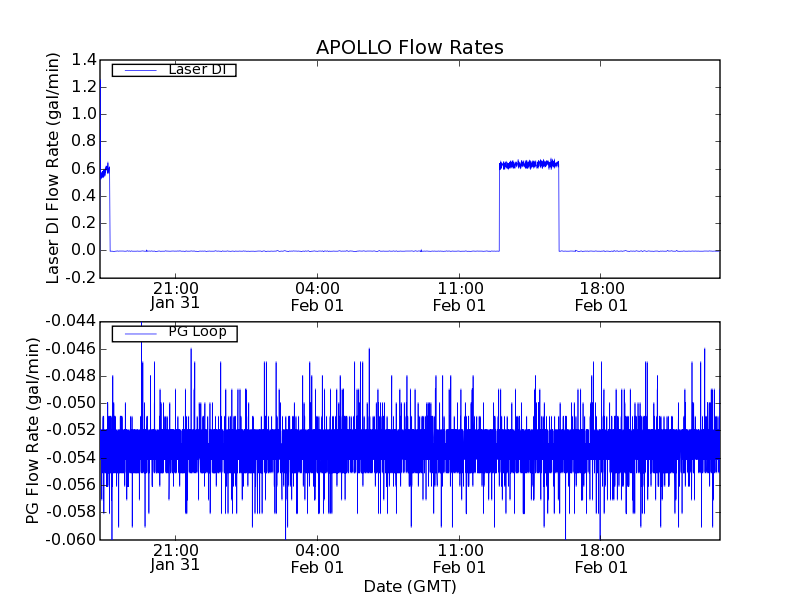Click the 0.2 tick label on top chart

(84, 223)
